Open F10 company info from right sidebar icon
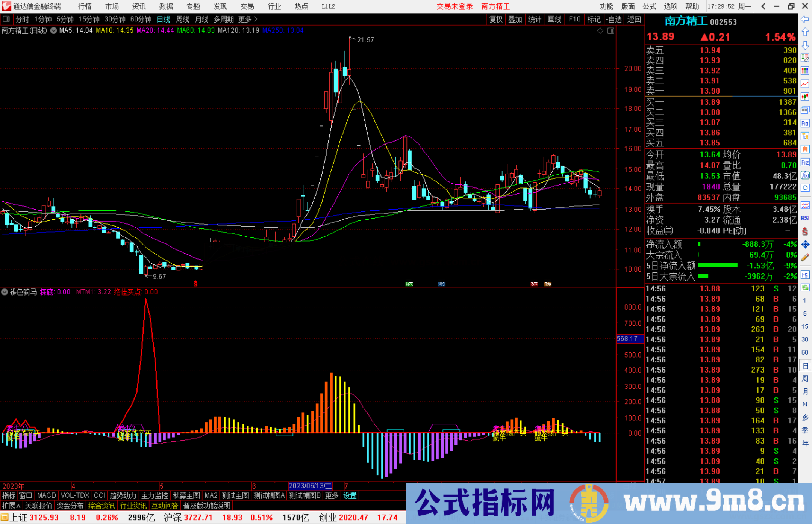 click(x=806, y=122)
